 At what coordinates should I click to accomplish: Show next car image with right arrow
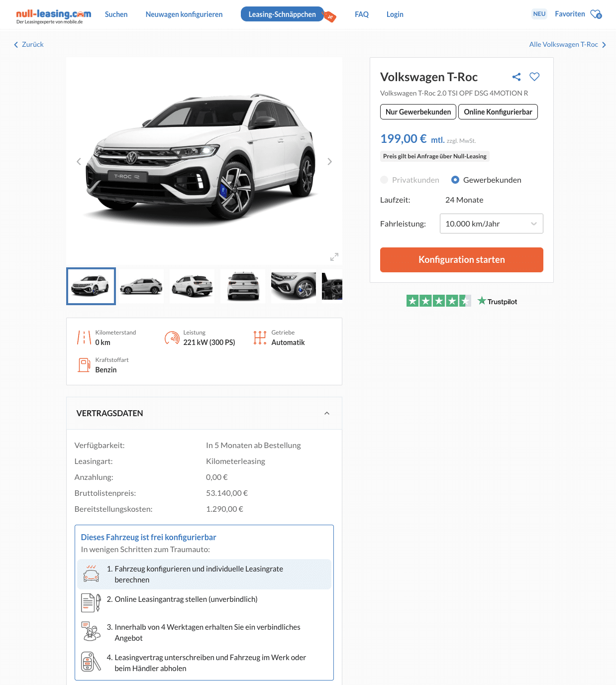(329, 161)
